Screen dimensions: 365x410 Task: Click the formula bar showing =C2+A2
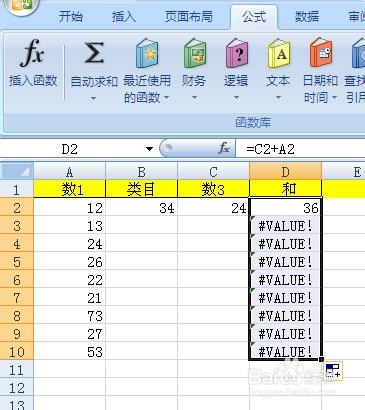click(x=300, y=149)
